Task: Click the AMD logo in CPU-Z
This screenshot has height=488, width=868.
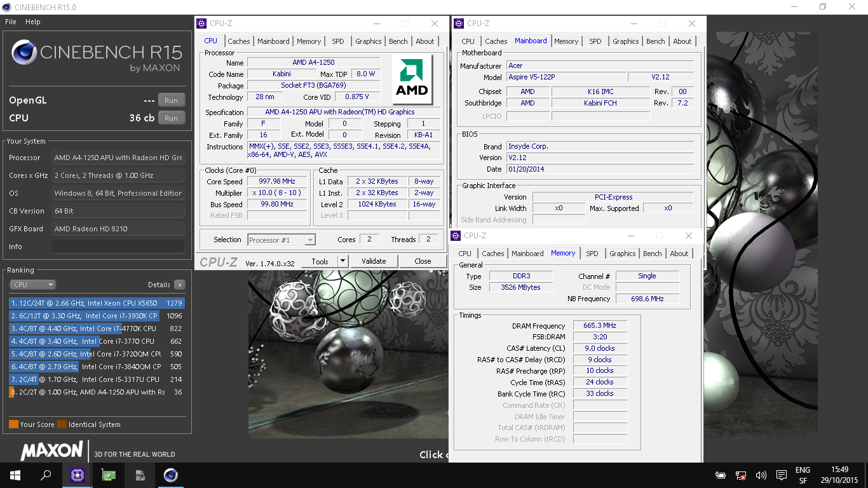Action: click(x=412, y=79)
